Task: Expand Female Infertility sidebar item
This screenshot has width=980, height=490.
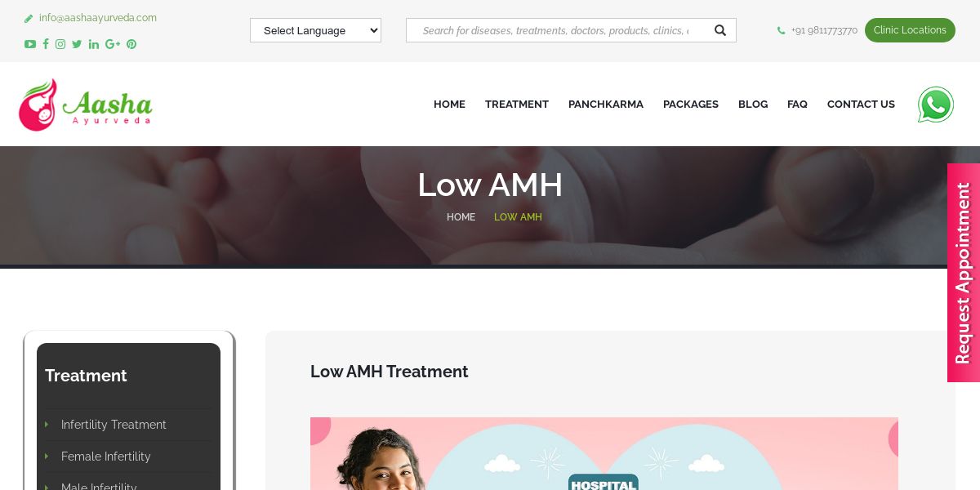Action: (x=106, y=457)
